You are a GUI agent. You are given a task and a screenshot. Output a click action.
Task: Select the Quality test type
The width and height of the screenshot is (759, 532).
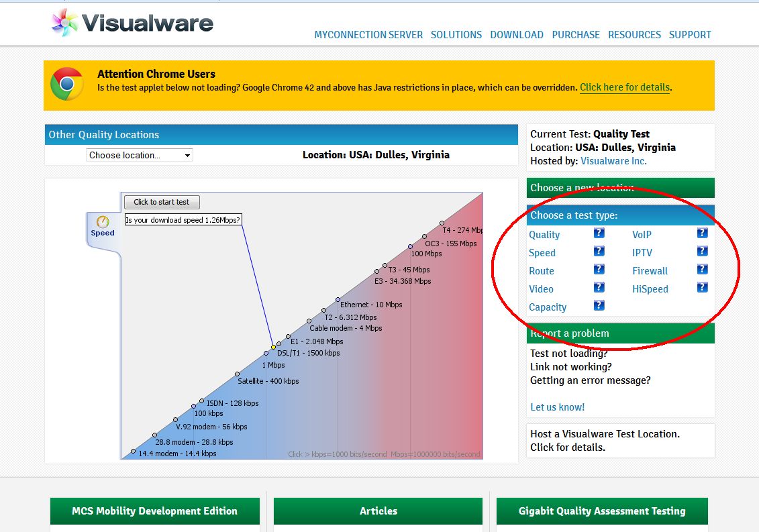click(544, 235)
